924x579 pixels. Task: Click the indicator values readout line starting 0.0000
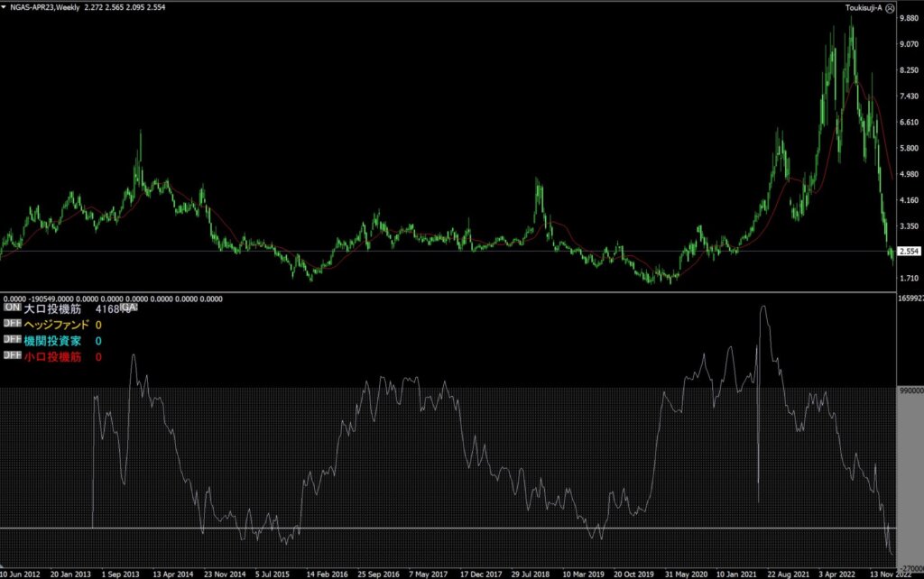pos(113,298)
